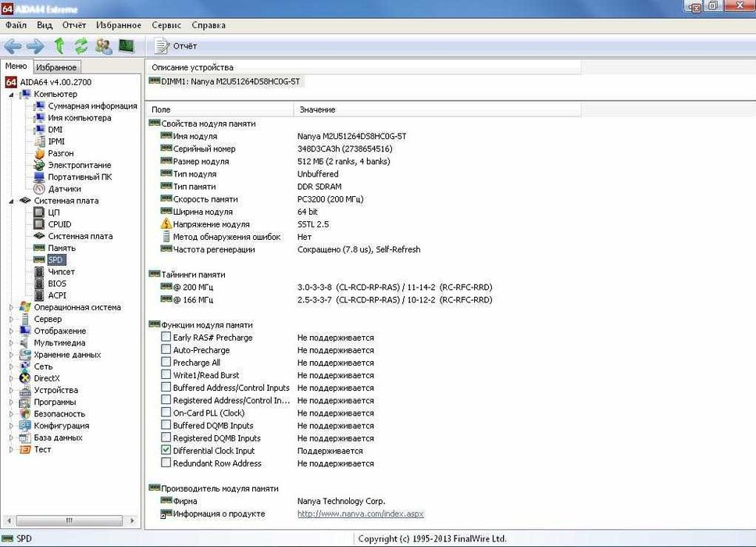Open the Файл menu
Screen dimensions: 756x547
(16, 25)
